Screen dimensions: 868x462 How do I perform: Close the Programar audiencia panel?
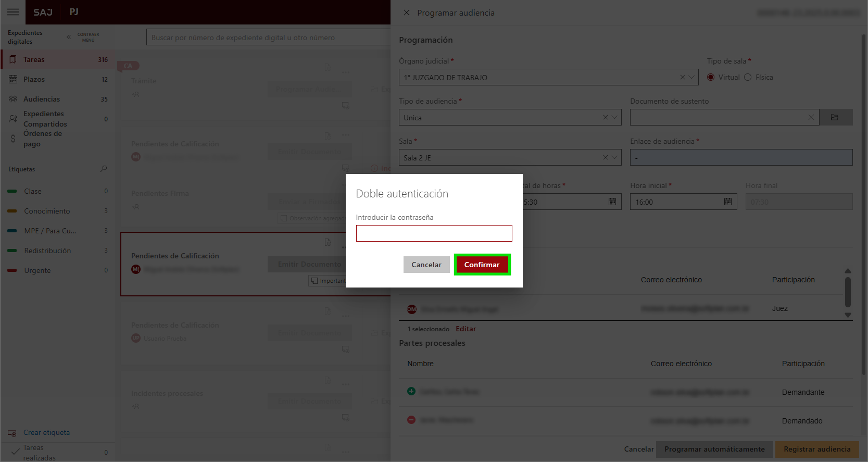click(x=407, y=13)
